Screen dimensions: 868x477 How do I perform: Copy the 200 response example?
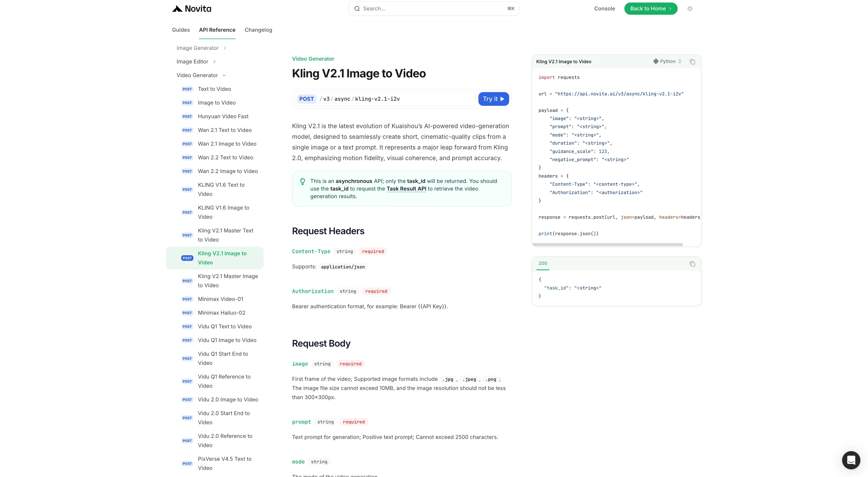[x=692, y=264]
